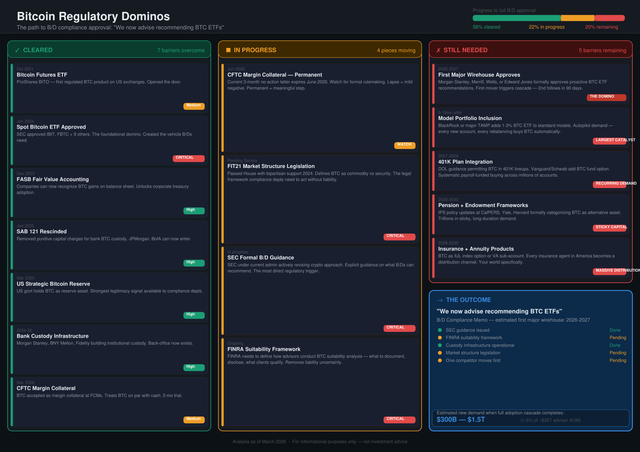Image resolution: width=640 pixels, height=452 pixels.
Task: Click the '20% remaining' progress label
Action: tap(601, 27)
